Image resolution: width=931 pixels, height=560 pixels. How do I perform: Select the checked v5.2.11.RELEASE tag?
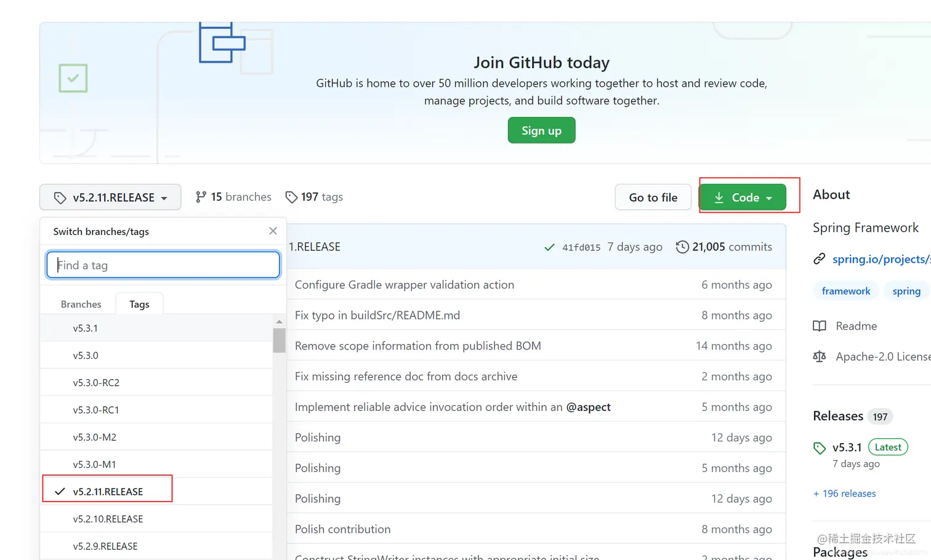tap(156, 491)
